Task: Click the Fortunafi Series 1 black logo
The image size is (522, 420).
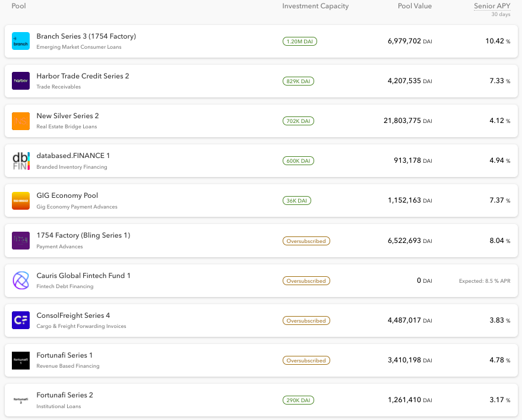Action: point(21,360)
